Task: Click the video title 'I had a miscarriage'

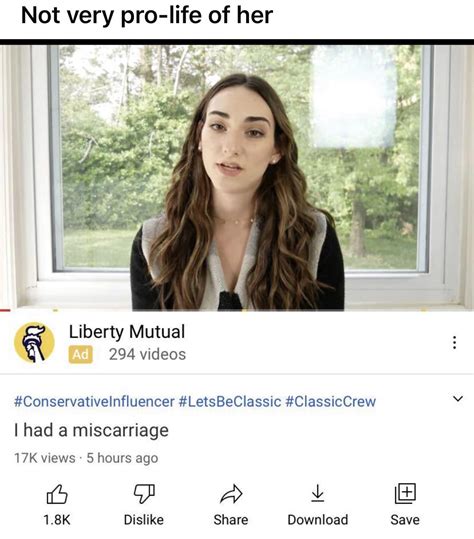Action: click(91, 431)
